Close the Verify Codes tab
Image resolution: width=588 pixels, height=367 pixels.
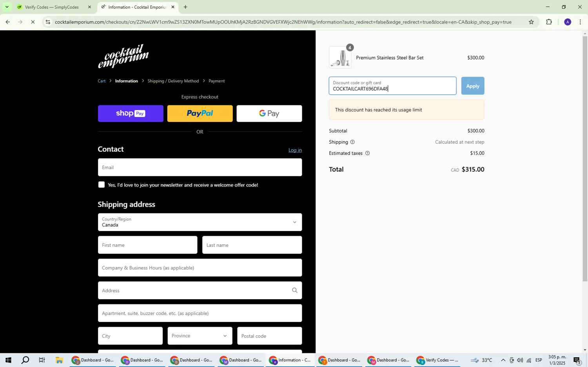[x=89, y=7]
